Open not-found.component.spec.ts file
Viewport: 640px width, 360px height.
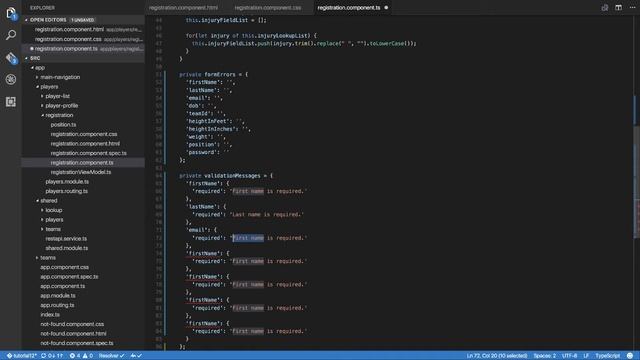[x=77, y=343]
